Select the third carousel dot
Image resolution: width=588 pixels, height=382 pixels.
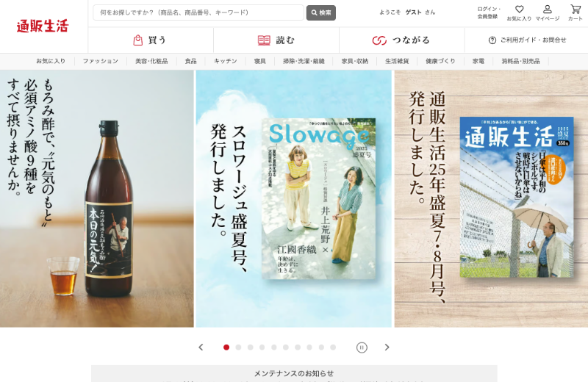click(x=250, y=347)
